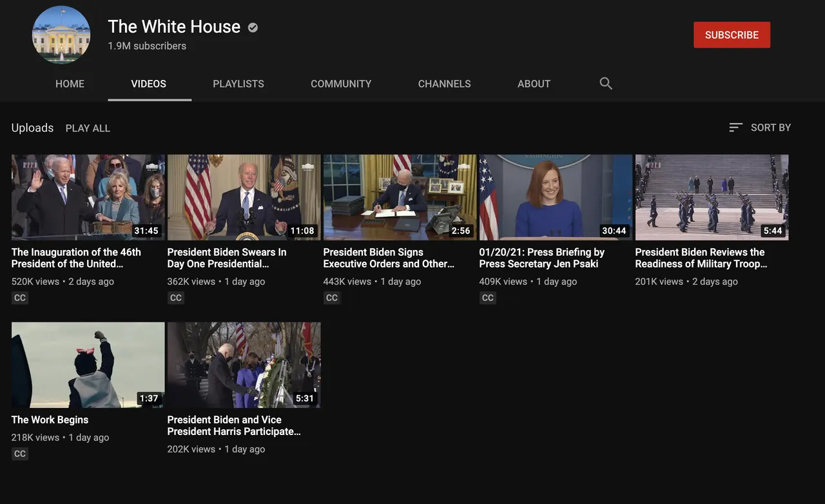Click The White House channel name
Viewport: 825px width, 504px height.
(174, 26)
